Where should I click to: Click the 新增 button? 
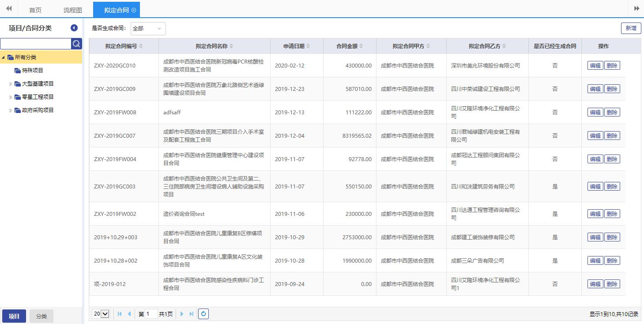631,28
